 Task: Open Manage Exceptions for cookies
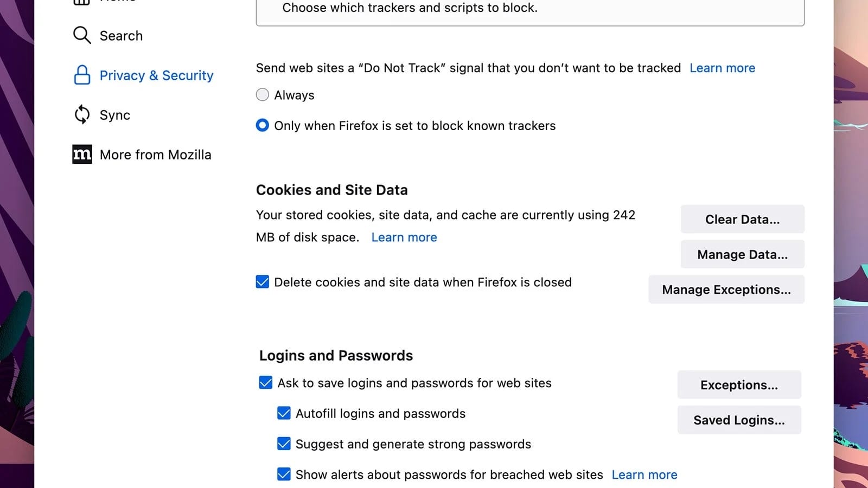coord(726,290)
